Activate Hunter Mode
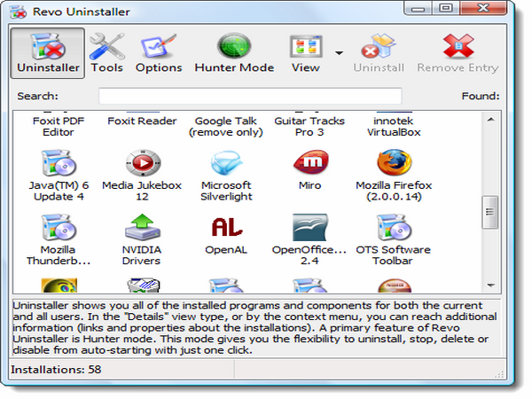532x399 pixels. [234, 53]
